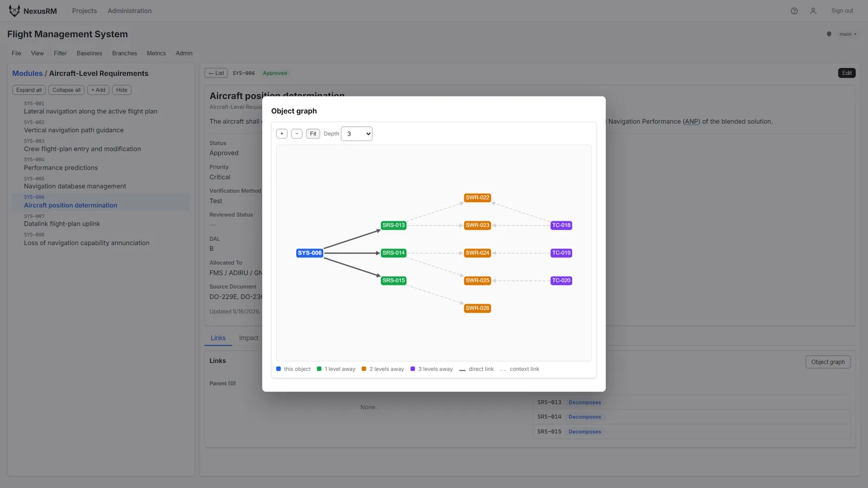Zoom in the graph with plus button

click(x=282, y=134)
